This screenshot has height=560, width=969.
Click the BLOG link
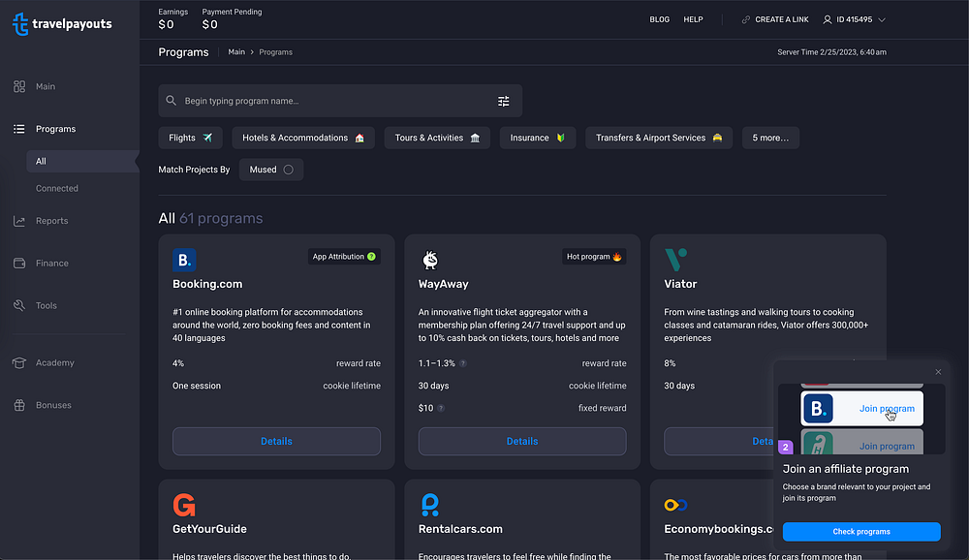click(x=659, y=19)
